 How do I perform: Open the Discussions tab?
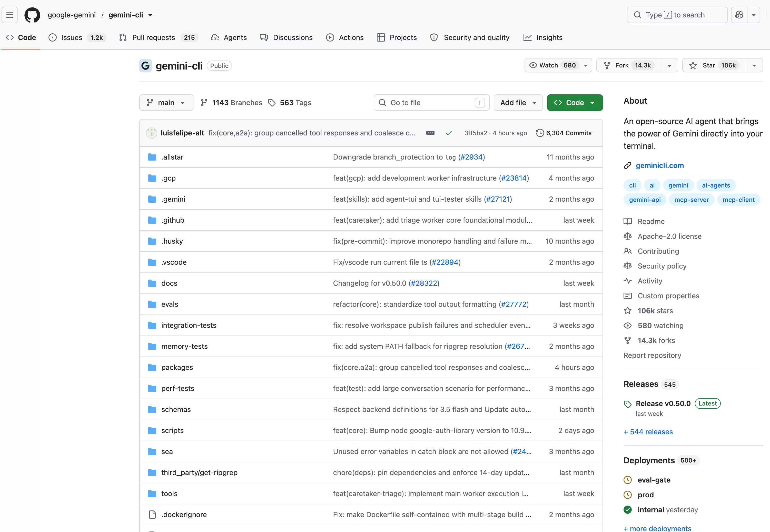[x=286, y=38]
